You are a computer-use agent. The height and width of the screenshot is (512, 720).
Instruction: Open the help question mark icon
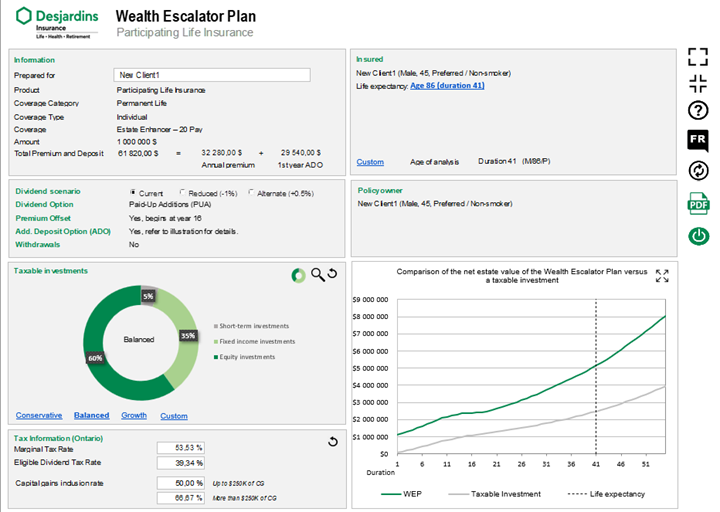click(x=698, y=111)
